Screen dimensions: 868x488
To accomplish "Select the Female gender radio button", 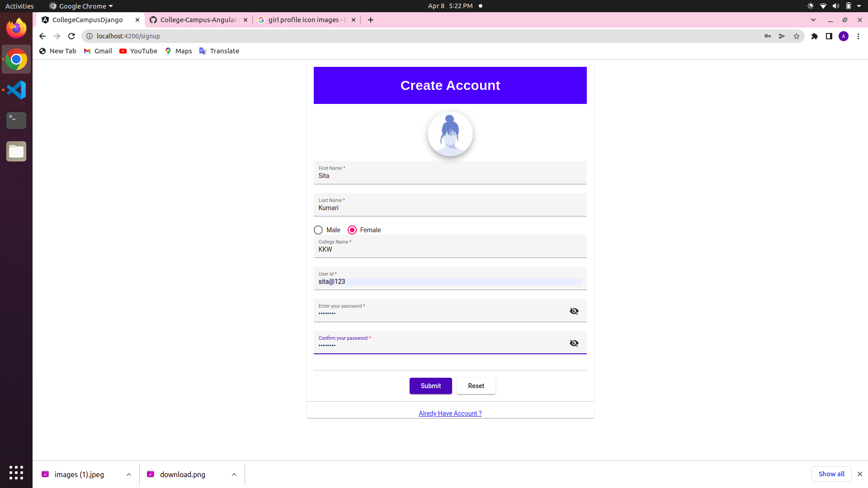I will (x=352, y=230).
